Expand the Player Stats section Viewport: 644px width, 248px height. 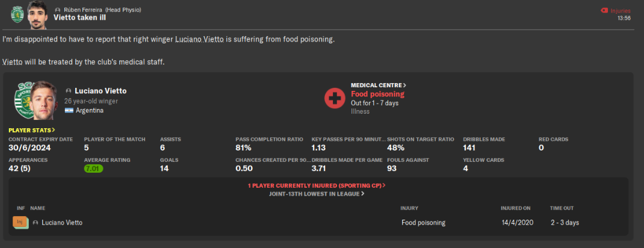(x=32, y=130)
